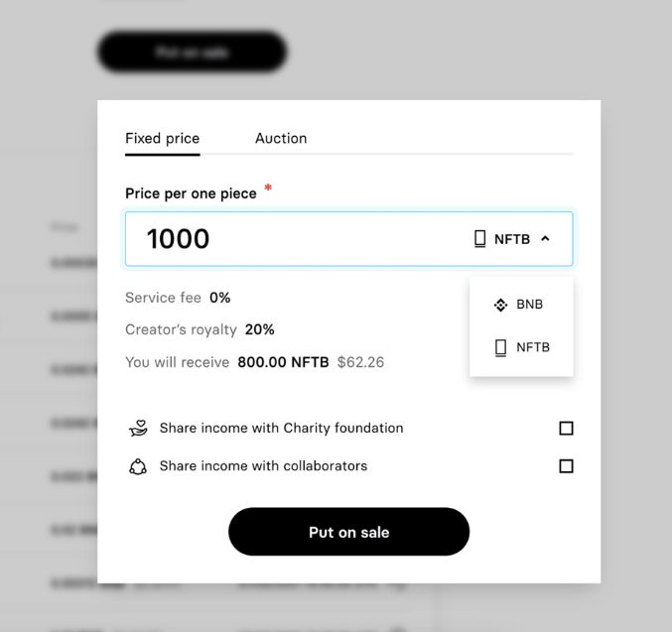Click the blurred Put on sale button behind the dialog

click(x=192, y=53)
